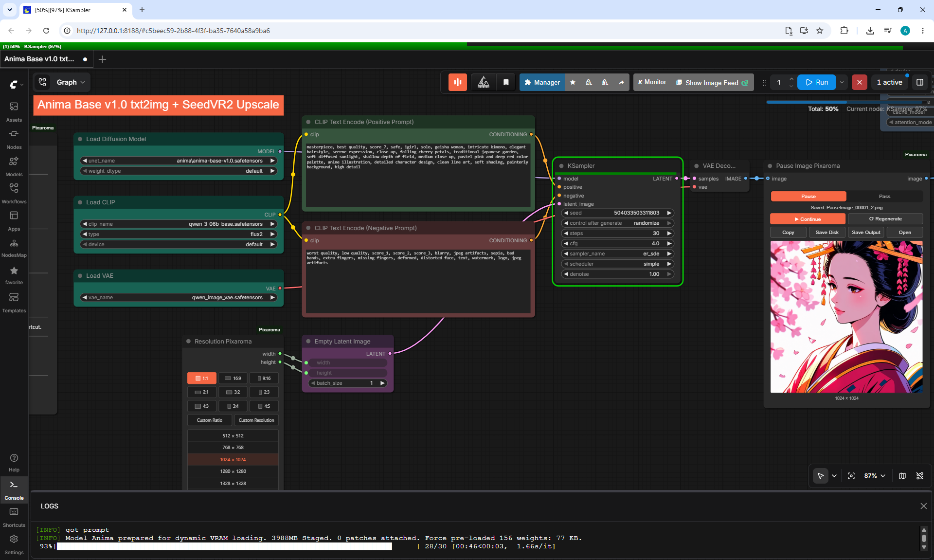Click the Custom Ratio button
This screenshot has width=934, height=560.
point(210,420)
